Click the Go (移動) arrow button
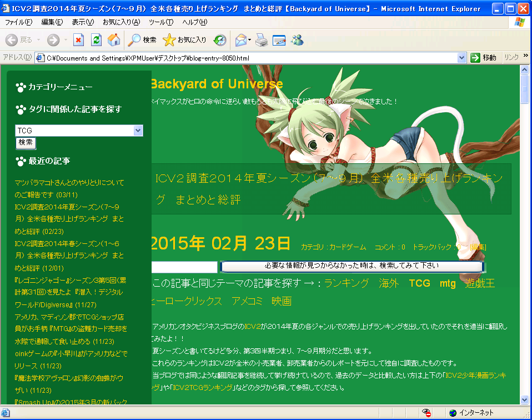Screen dimensions: 532x420 point(484,58)
